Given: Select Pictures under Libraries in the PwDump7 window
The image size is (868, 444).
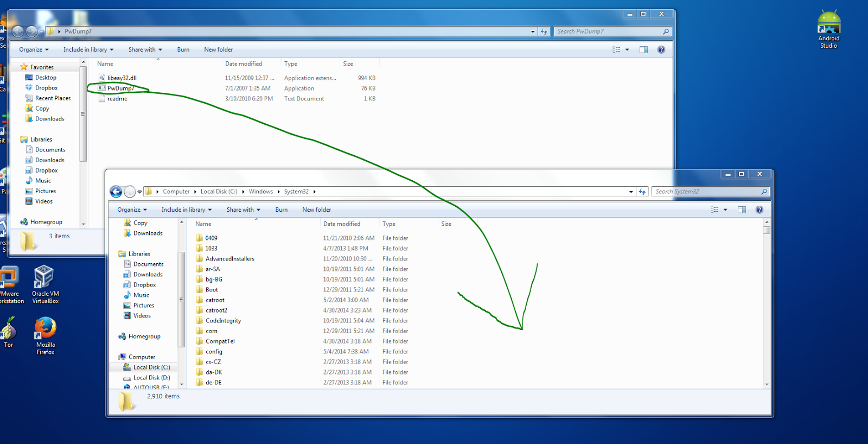Looking at the screenshot, I should [41, 191].
